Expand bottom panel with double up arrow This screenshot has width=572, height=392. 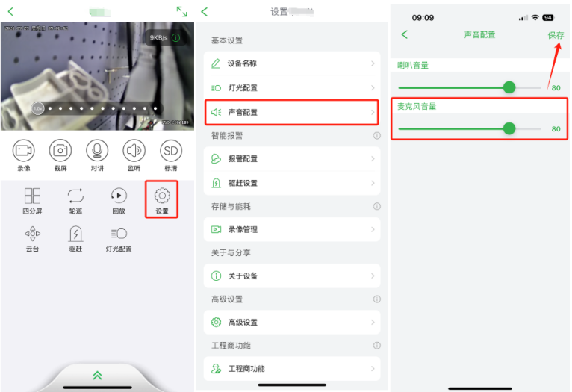[97, 376]
